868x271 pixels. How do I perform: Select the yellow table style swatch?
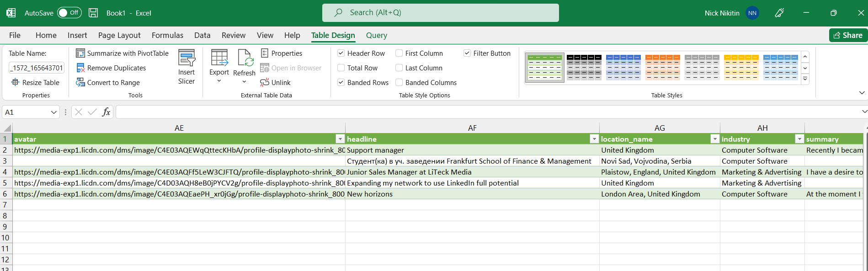point(741,68)
